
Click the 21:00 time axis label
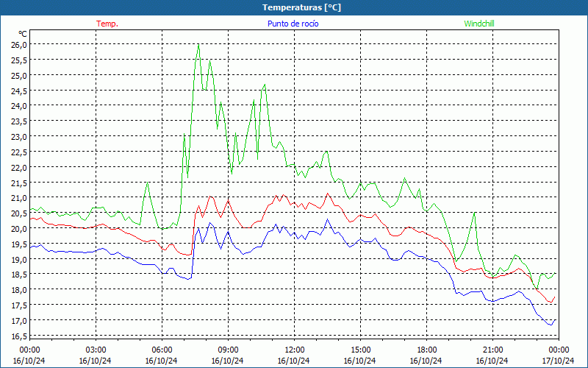pos(492,350)
